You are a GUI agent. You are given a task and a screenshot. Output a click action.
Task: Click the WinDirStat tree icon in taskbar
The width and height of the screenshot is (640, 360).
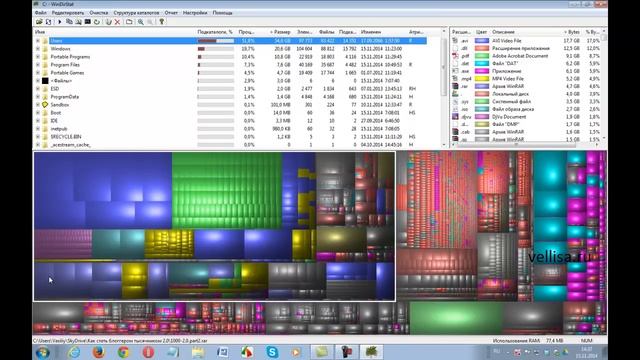click(x=371, y=352)
